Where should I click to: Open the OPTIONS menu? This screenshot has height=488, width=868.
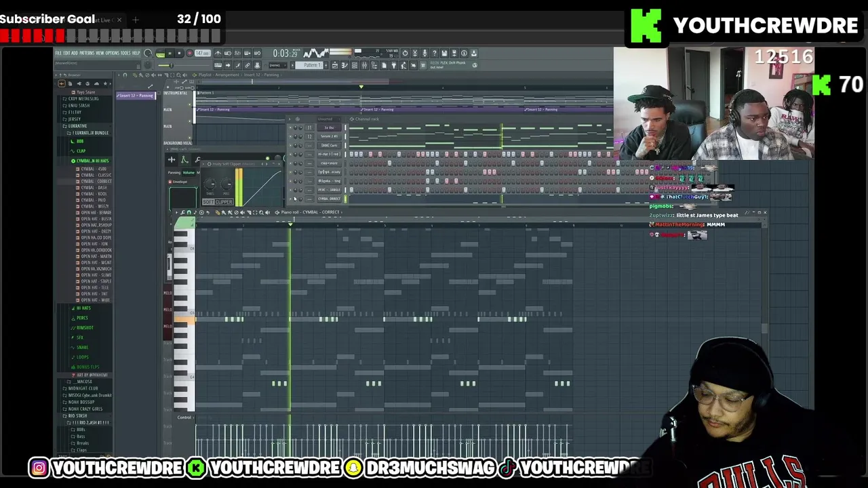click(113, 53)
